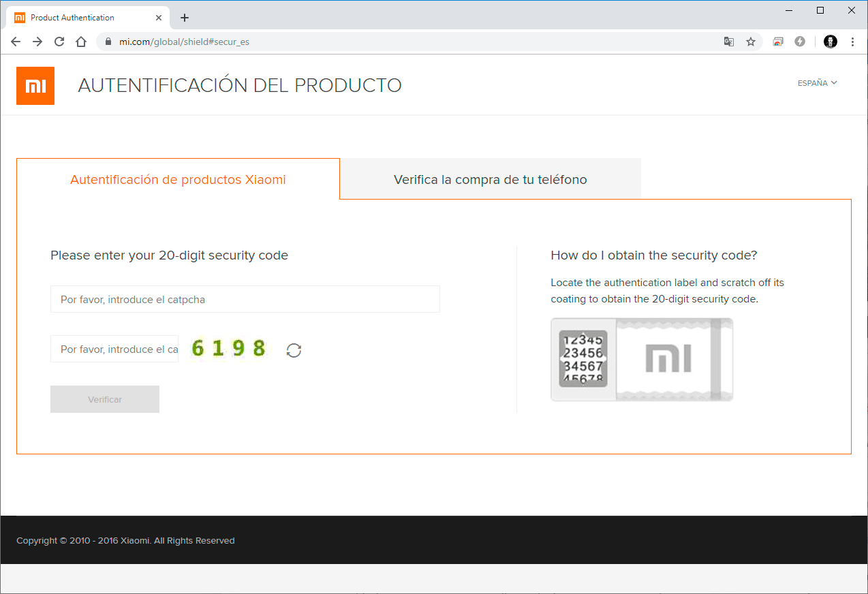Click the orange Mi logo

pyautogui.click(x=35, y=86)
